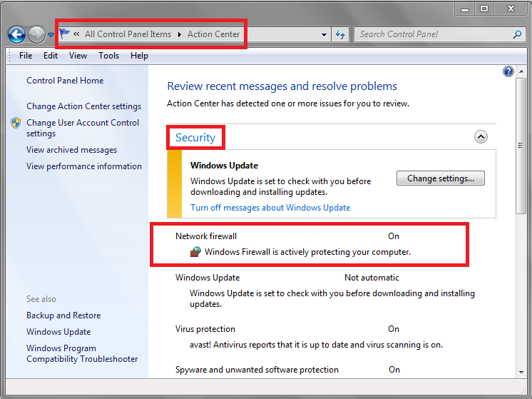Click the double chevron in address bar
Screen dimensions: 532x399
(77, 34)
